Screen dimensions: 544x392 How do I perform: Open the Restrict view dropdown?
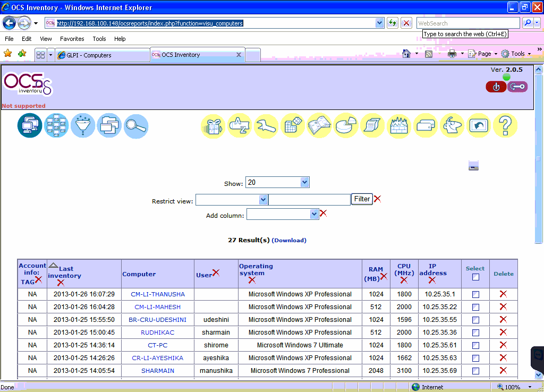tap(232, 200)
